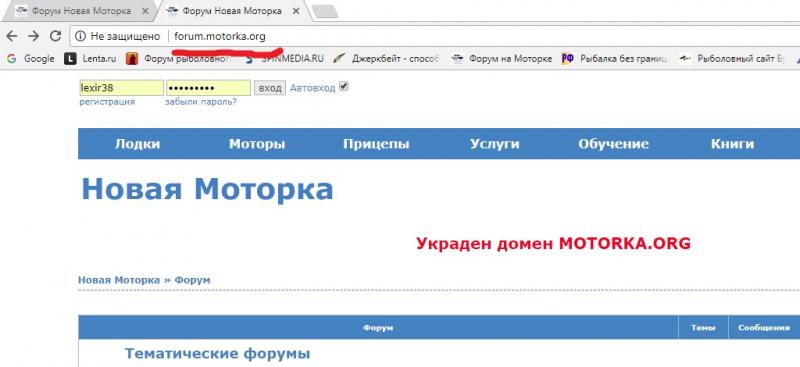800x367 pixels.
Task: Click the password field
Action: coord(208,88)
